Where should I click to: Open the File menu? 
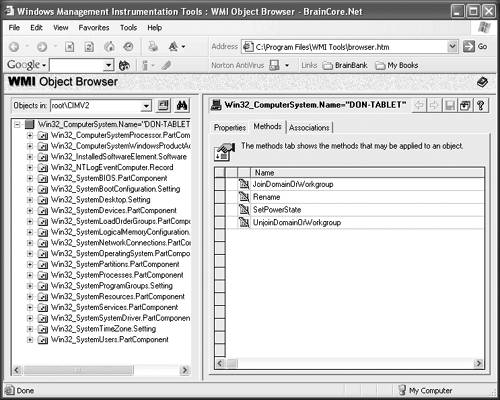14,28
